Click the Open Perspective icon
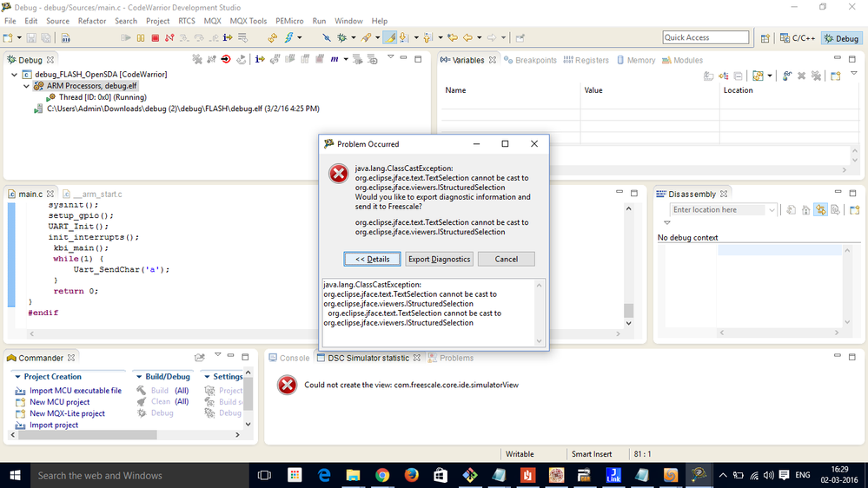This screenshot has width=868, height=488. 765,38
